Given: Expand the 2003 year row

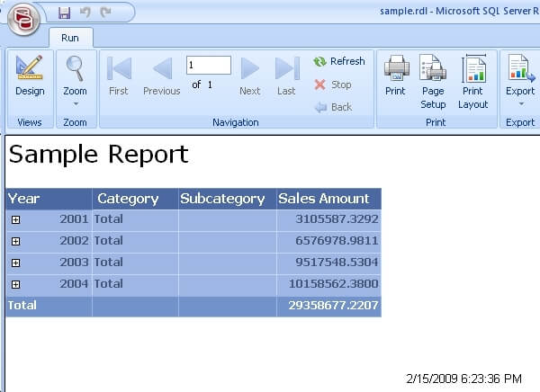Looking at the screenshot, I should click(x=16, y=263).
